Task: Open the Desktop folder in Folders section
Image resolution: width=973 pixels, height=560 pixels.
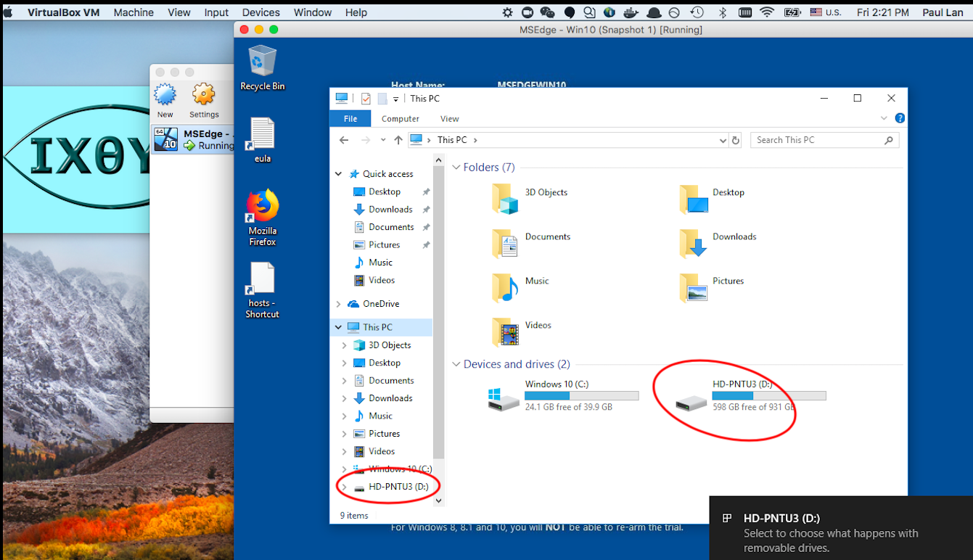Action: point(694,198)
